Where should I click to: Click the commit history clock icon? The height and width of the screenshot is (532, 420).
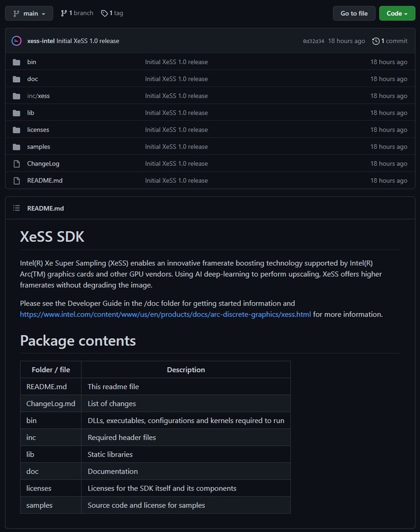375,41
